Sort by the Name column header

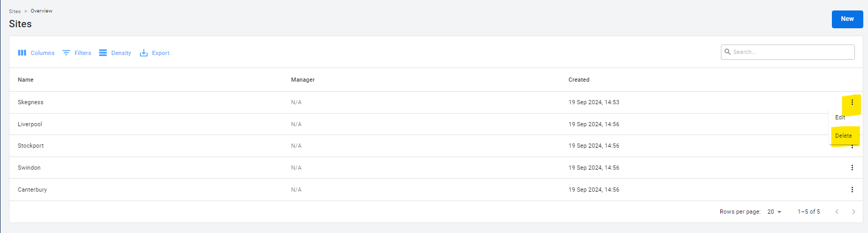click(x=26, y=80)
